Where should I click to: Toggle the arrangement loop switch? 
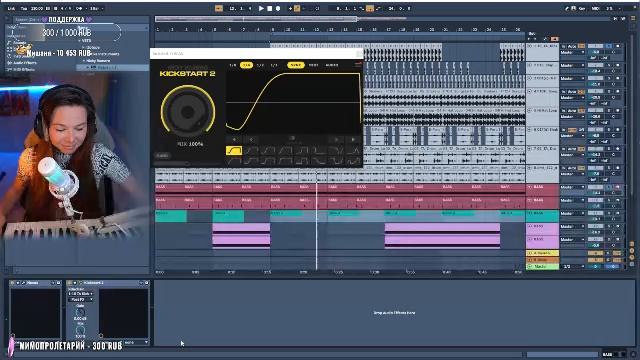370,8
